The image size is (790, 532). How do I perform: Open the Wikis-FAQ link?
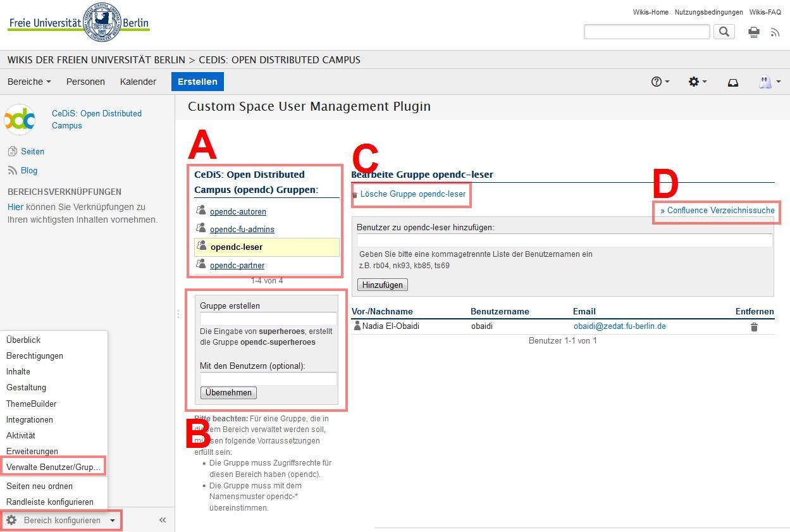click(765, 12)
